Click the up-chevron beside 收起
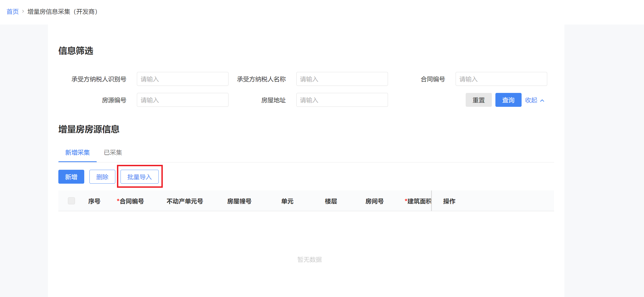The height and width of the screenshot is (297, 644). pos(542,101)
